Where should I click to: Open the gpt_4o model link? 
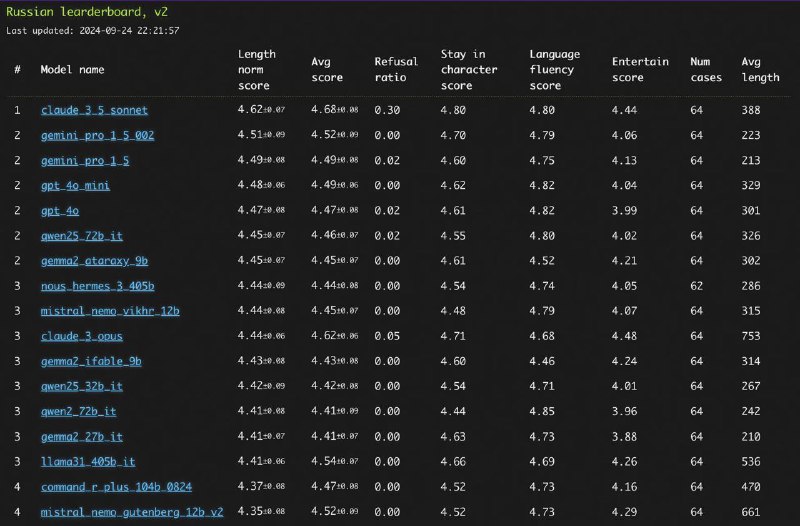[x=60, y=210]
